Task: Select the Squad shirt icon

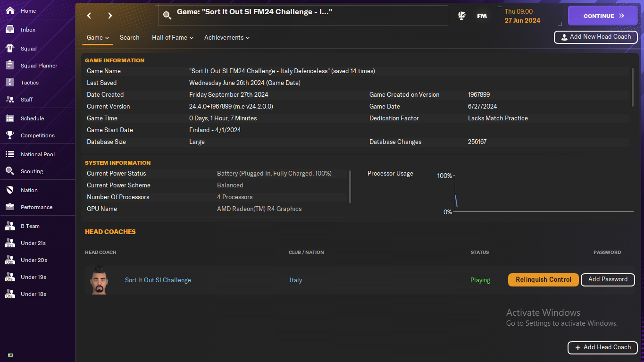Action: [x=10, y=49]
